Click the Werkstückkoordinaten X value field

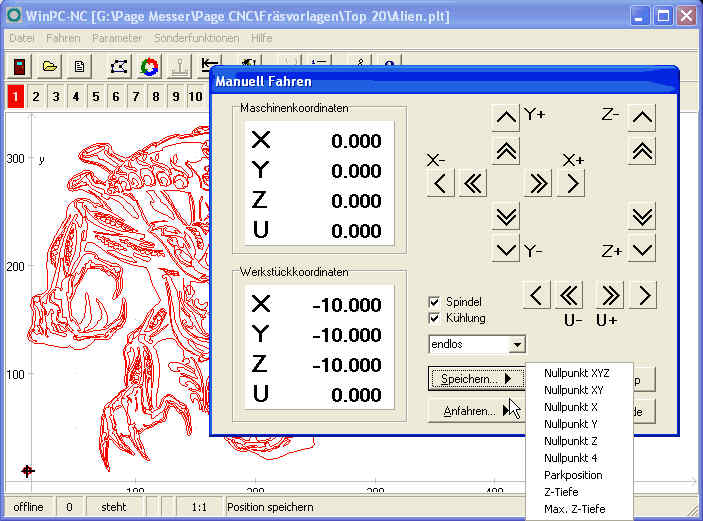320,305
